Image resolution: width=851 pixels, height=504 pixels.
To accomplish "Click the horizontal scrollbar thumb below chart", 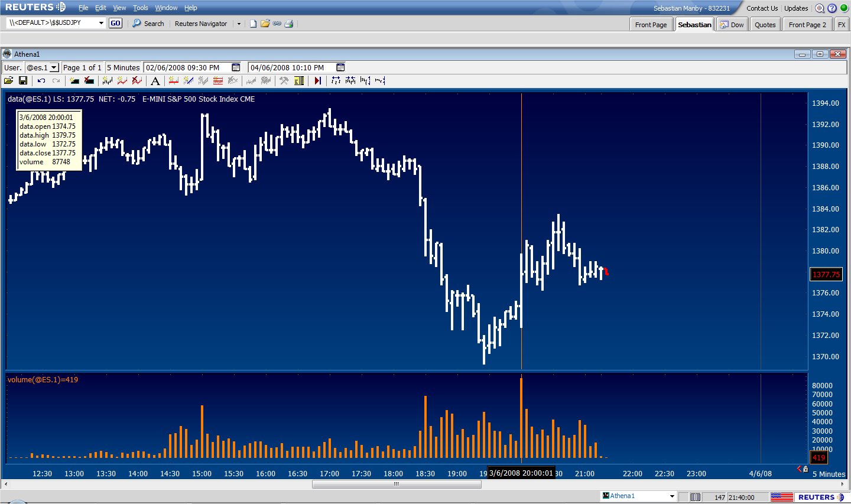I will pos(397,484).
